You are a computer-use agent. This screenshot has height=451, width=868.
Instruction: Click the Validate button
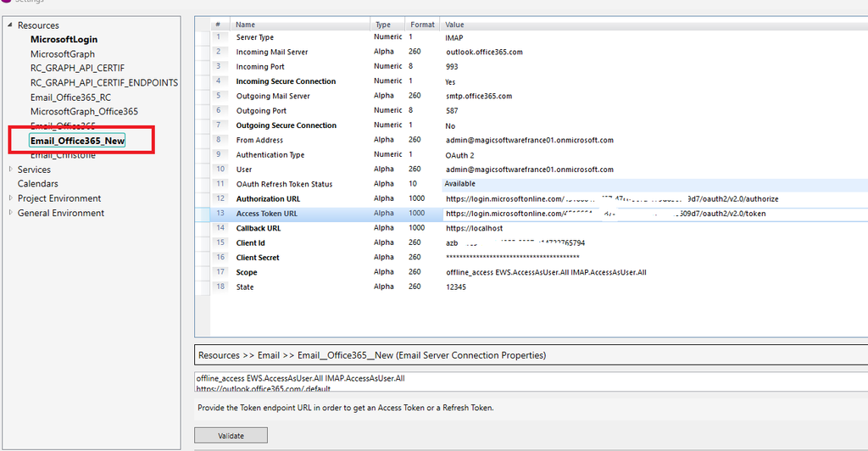tap(231, 436)
